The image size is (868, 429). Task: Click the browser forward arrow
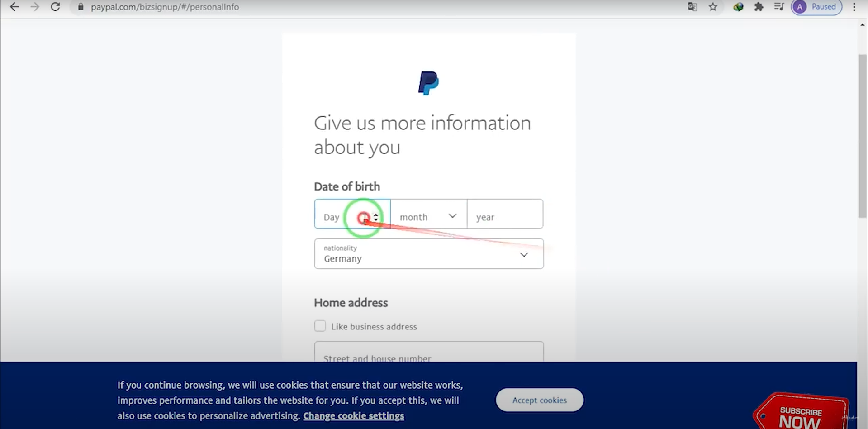35,7
